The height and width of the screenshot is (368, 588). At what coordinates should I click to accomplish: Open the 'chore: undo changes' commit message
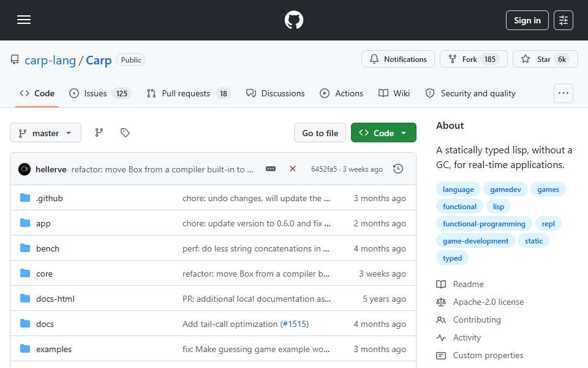click(256, 198)
